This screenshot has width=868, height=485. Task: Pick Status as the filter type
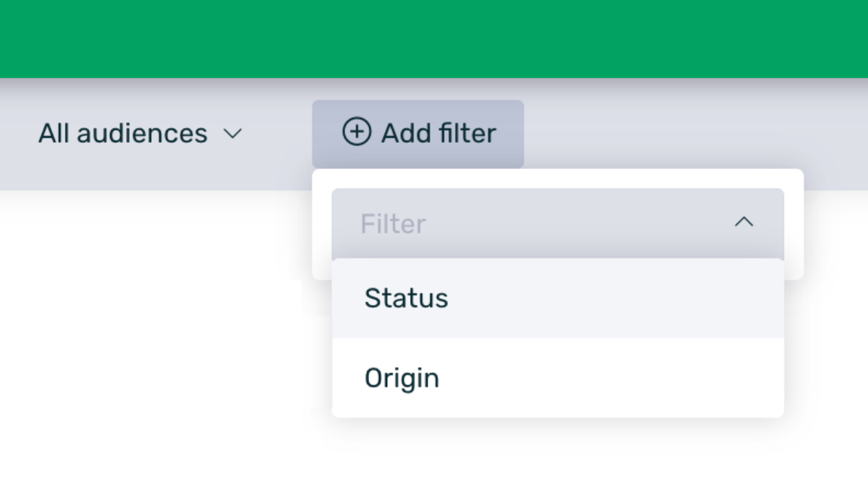coord(406,298)
